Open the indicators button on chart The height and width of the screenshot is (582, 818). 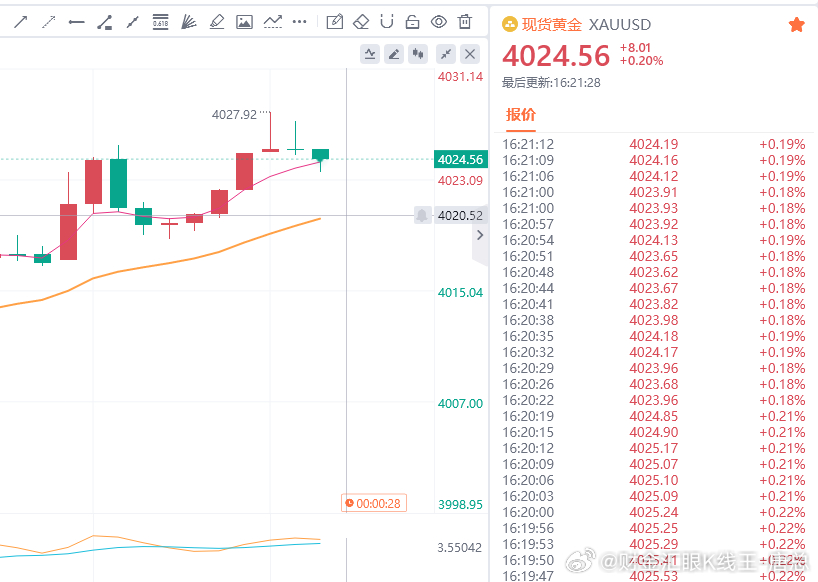click(x=370, y=54)
